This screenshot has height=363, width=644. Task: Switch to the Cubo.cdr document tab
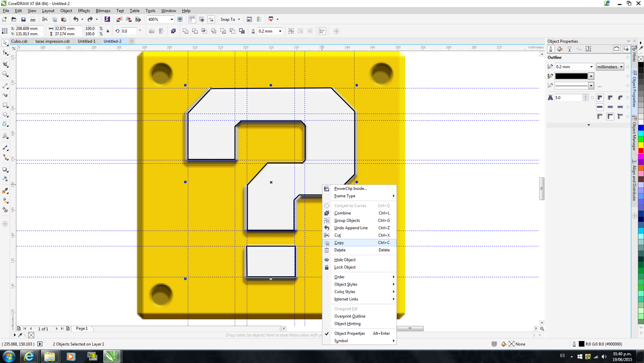(x=19, y=41)
